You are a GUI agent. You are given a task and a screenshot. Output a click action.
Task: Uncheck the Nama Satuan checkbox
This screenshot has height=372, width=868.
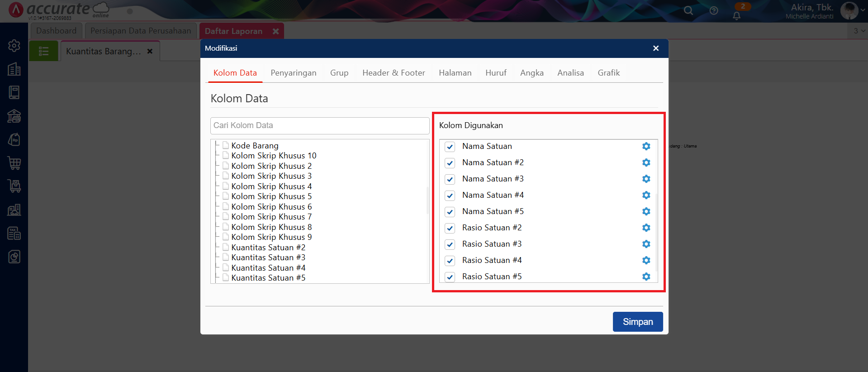point(450,147)
